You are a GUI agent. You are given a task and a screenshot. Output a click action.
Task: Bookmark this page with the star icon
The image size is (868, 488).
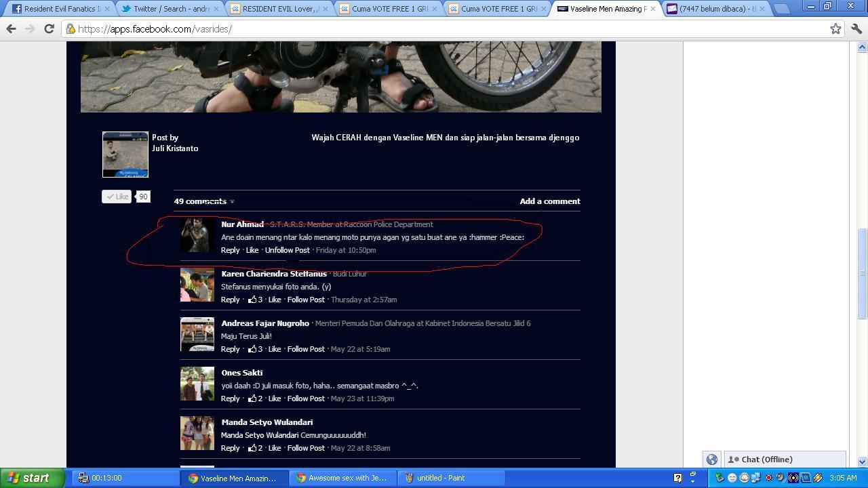pyautogui.click(x=835, y=28)
